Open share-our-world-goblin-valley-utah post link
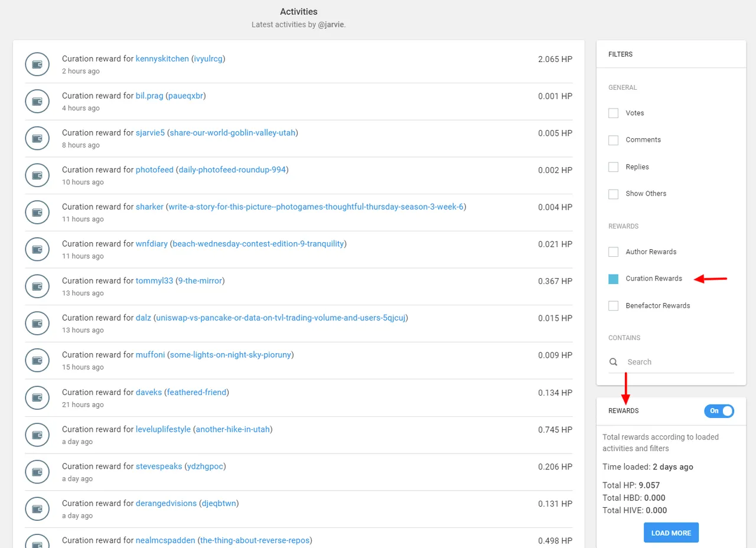The image size is (756, 548). 233,133
